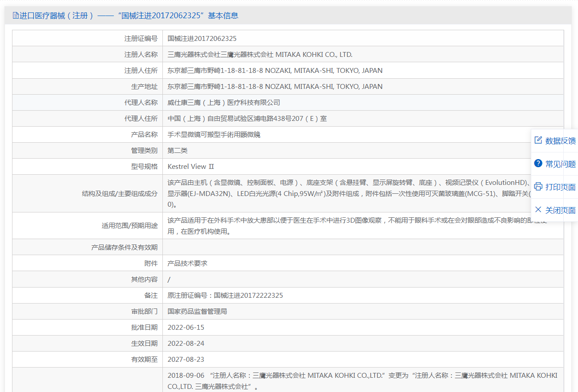Open the 常见问题 help link
Screen dimensions: 578x392
tap(560, 164)
